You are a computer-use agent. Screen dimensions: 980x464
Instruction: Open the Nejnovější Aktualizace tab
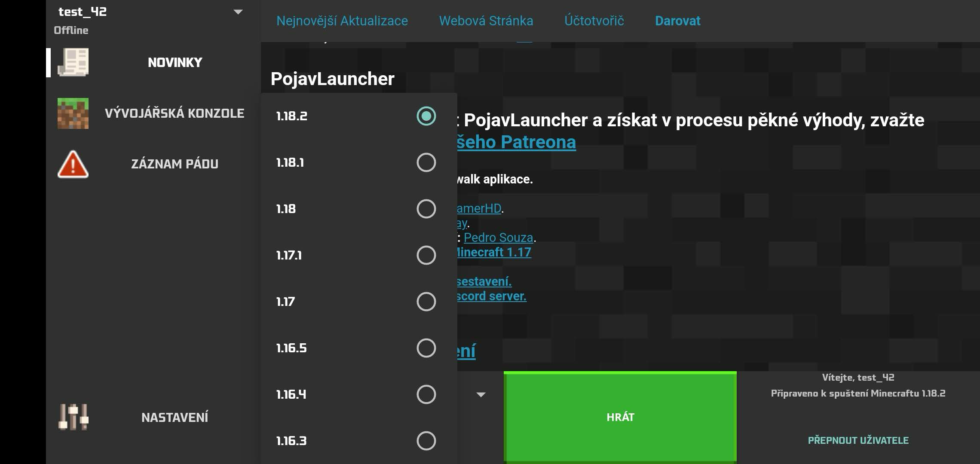[x=342, y=21]
